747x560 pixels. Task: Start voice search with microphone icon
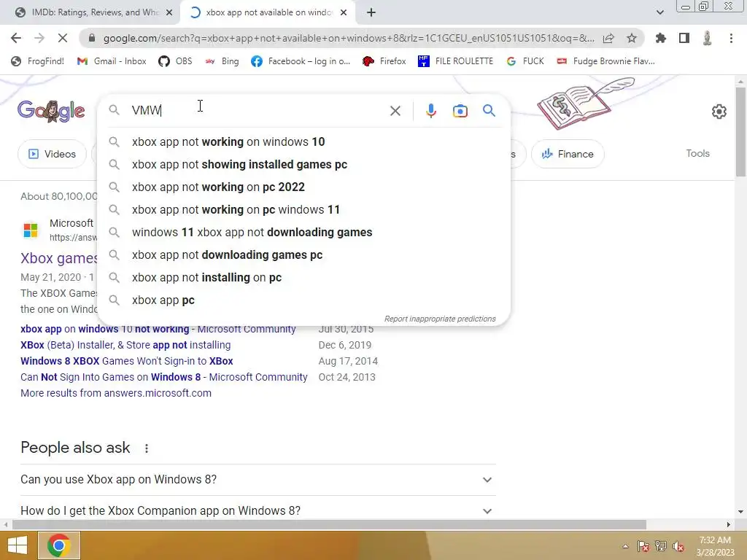point(430,111)
